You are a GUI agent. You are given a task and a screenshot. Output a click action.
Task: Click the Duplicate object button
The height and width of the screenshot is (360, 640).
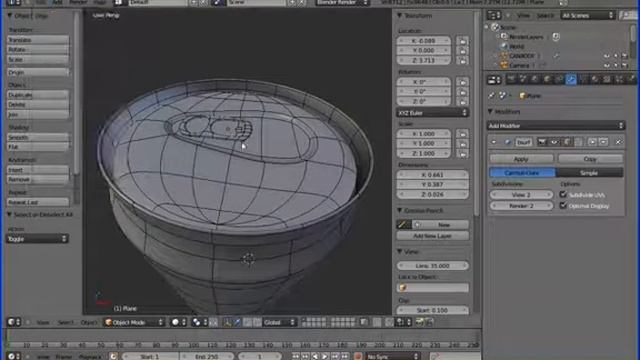pyautogui.click(x=38, y=95)
